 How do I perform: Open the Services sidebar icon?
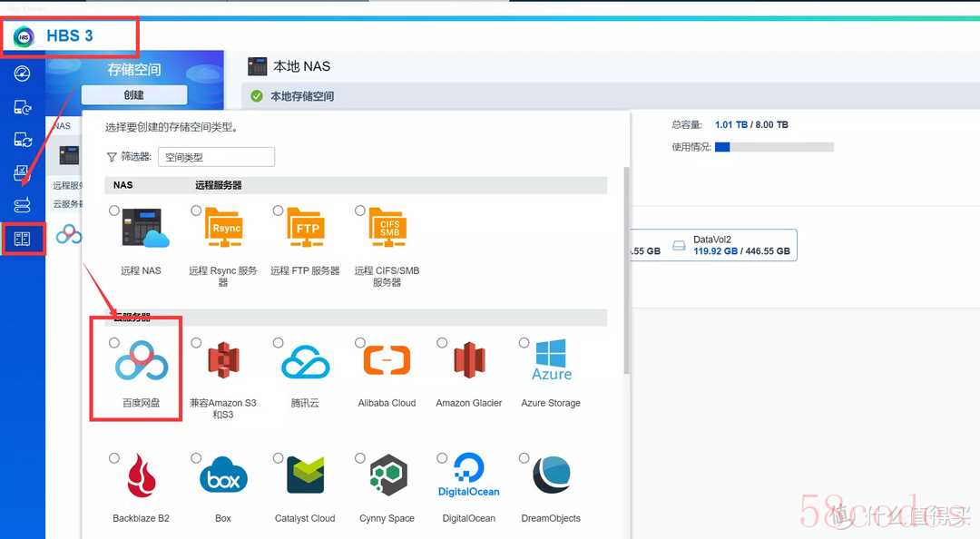coord(23,205)
